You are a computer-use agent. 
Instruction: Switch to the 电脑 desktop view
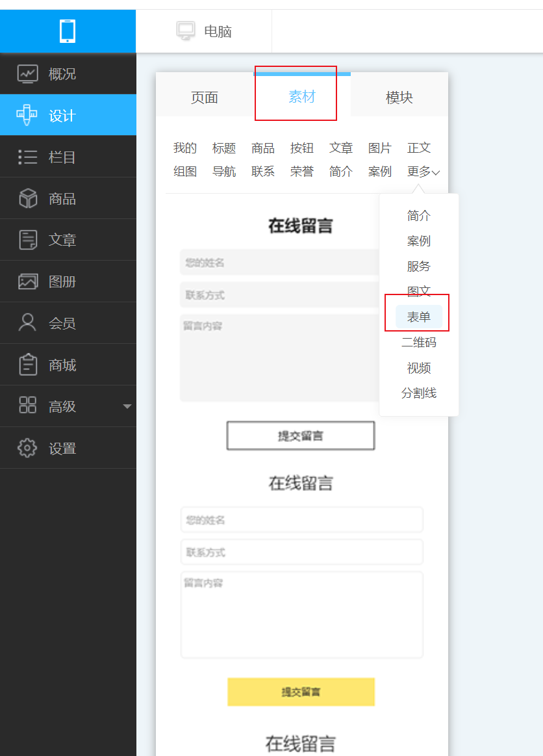(x=204, y=31)
